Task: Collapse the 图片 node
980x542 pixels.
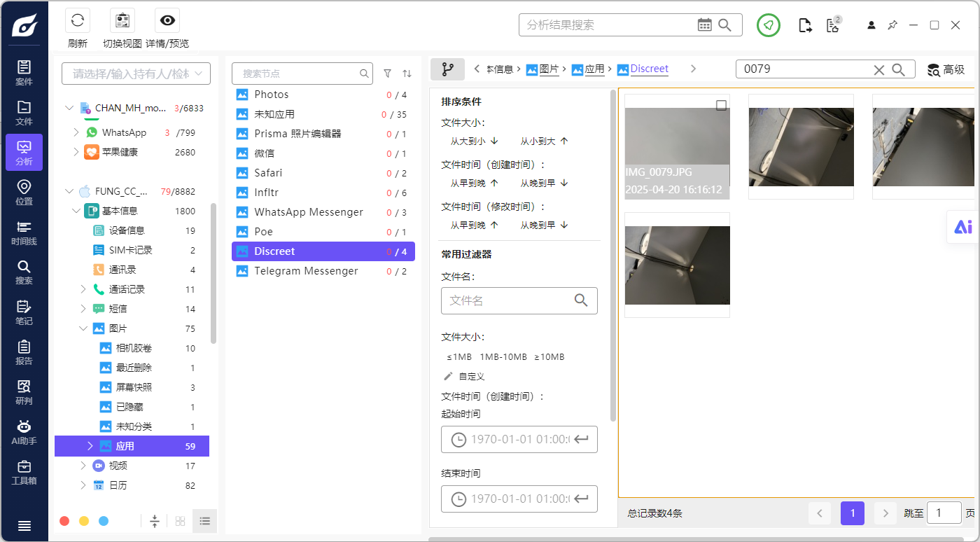Action: click(83, 328)
